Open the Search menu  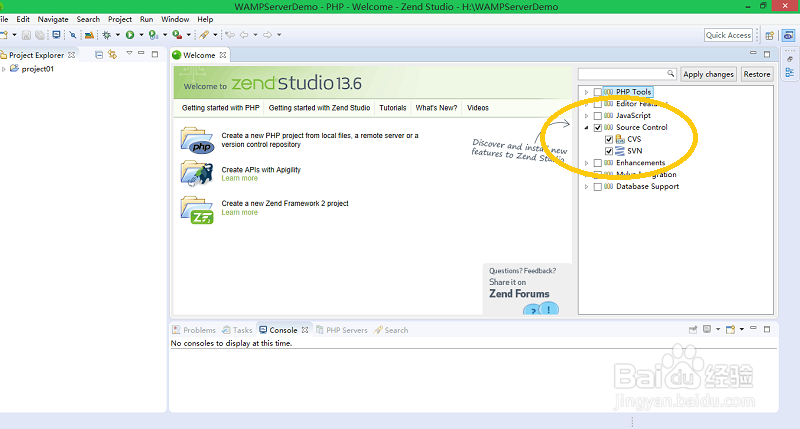[x=88, y=19]
